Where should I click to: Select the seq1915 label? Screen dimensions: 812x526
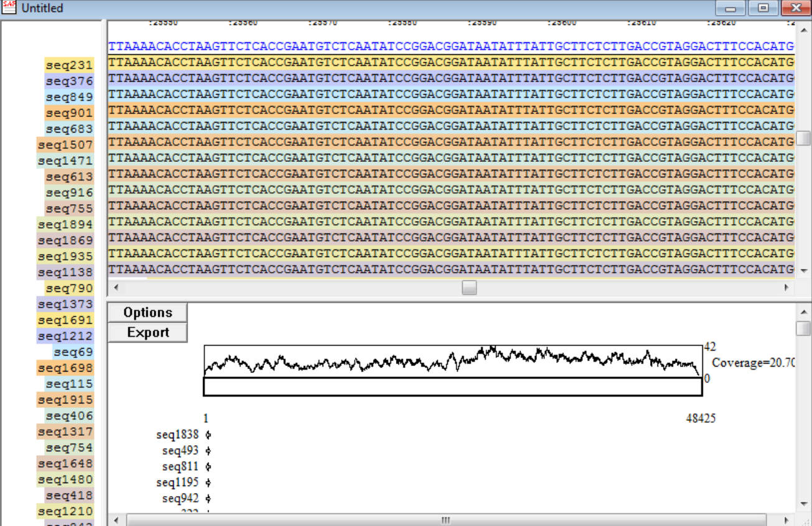(65, 400)
